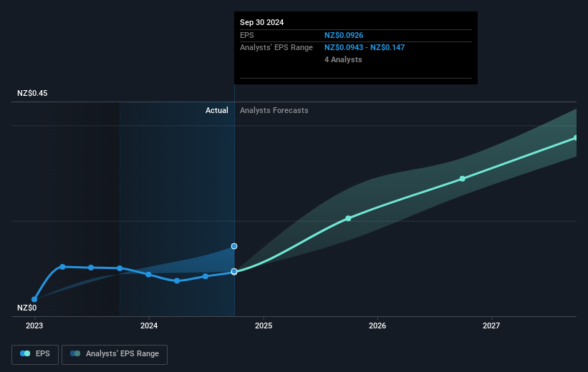Image resolution: width=588 pixels, height=372 pixels.
Task: Toggle the Analysts' EPS Range legend
Action: click(115, 354)
